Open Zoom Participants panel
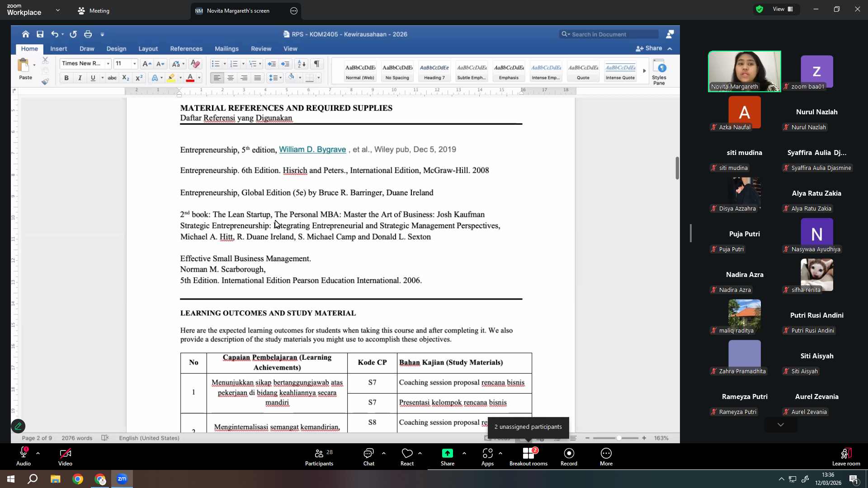The height and width of the screenshot is (488, 868). click(319, 457)
